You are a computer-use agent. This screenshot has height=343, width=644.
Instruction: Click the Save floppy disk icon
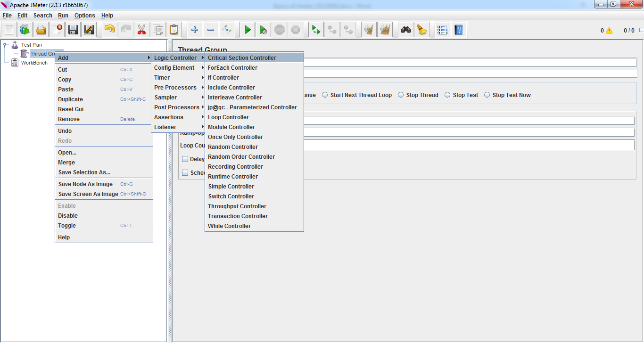click(73, 30)
